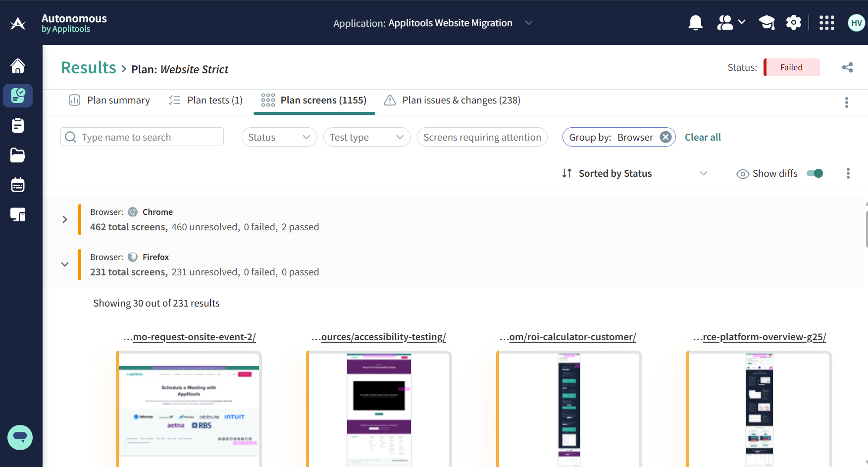
Task: Open the roi-calculator-customer screenshot thumbnail
Action: (569, 409)
